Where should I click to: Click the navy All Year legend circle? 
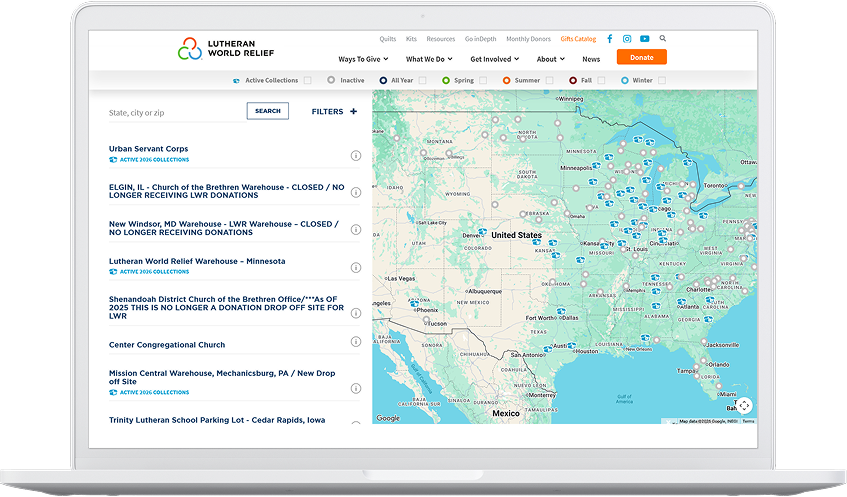click(x=383, y=80)
